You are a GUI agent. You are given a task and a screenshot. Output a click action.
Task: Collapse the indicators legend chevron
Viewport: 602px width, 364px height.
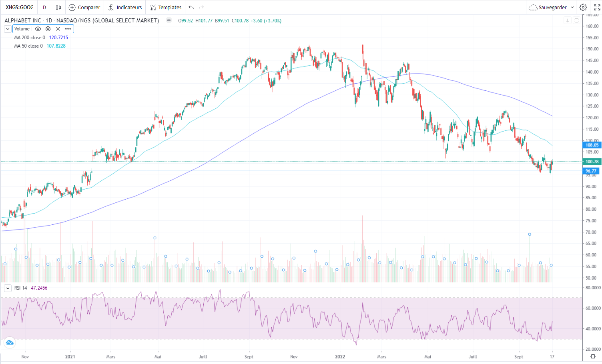8,29
